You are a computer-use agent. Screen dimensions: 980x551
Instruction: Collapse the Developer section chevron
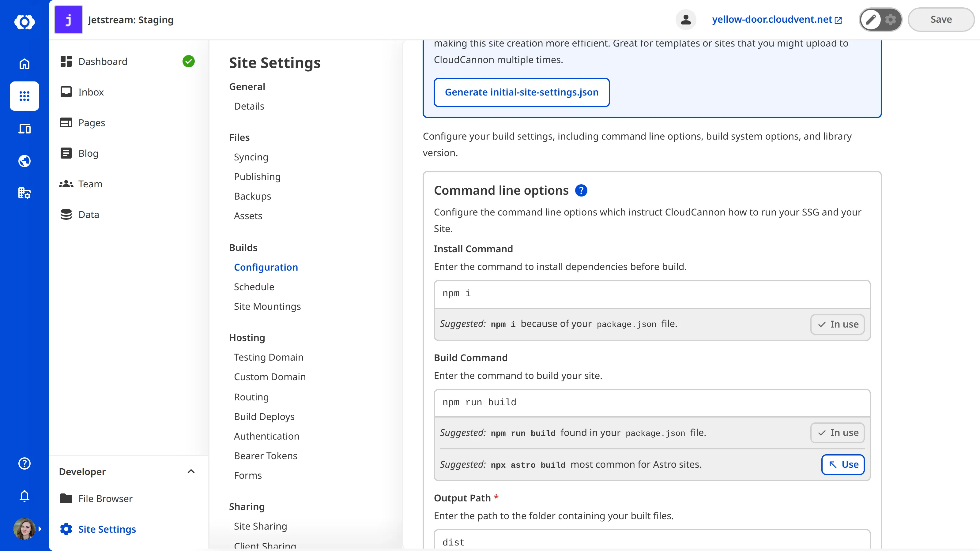pyautogui.click(x=191, y=471)
